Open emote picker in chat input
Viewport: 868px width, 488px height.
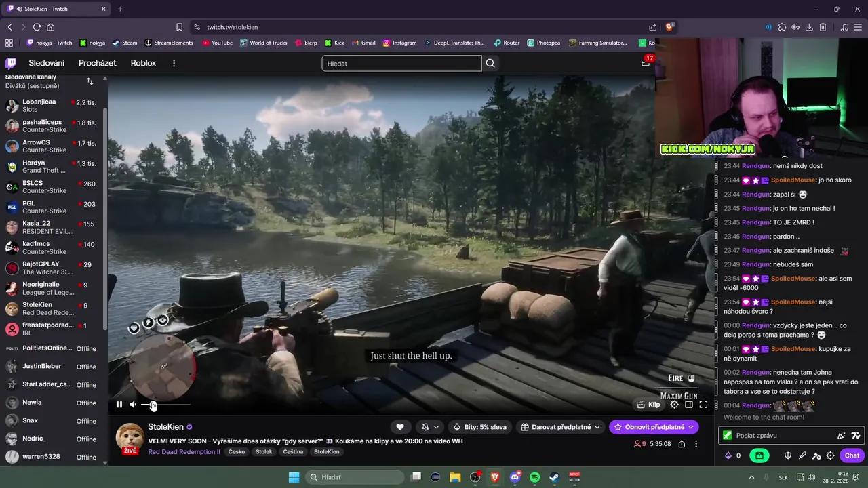[x=842, y=436]
